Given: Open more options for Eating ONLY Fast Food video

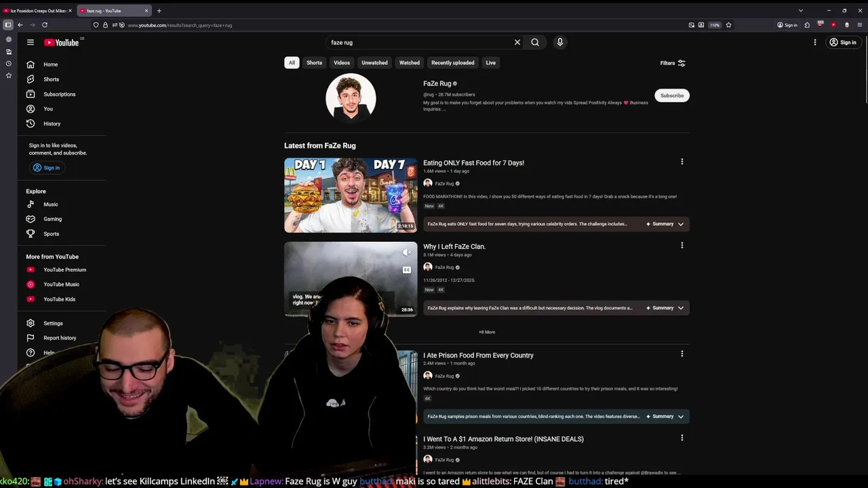Looking at the screenshot, I should [x=682, y=161].
